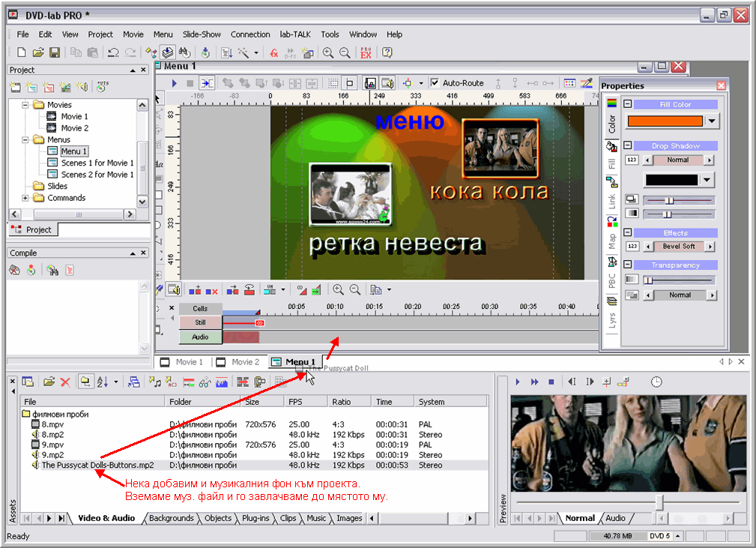Zoom in on the timeline

tap(338, 290)
